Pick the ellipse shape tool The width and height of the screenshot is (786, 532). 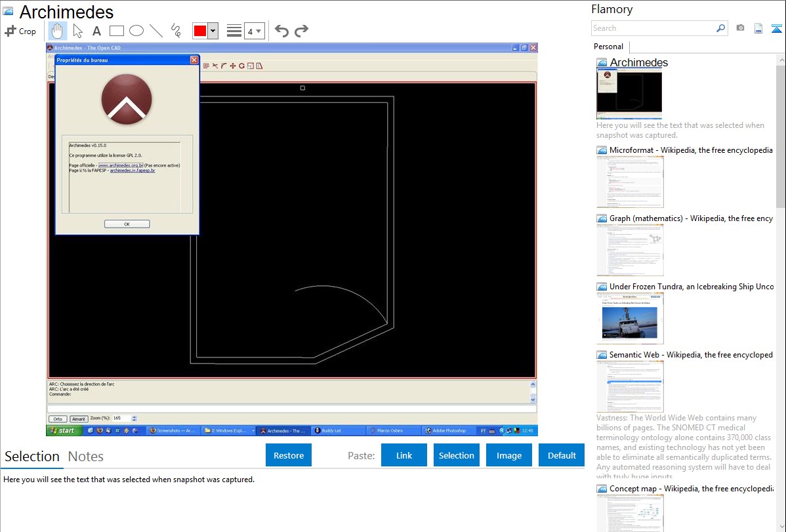coord(136,31)
